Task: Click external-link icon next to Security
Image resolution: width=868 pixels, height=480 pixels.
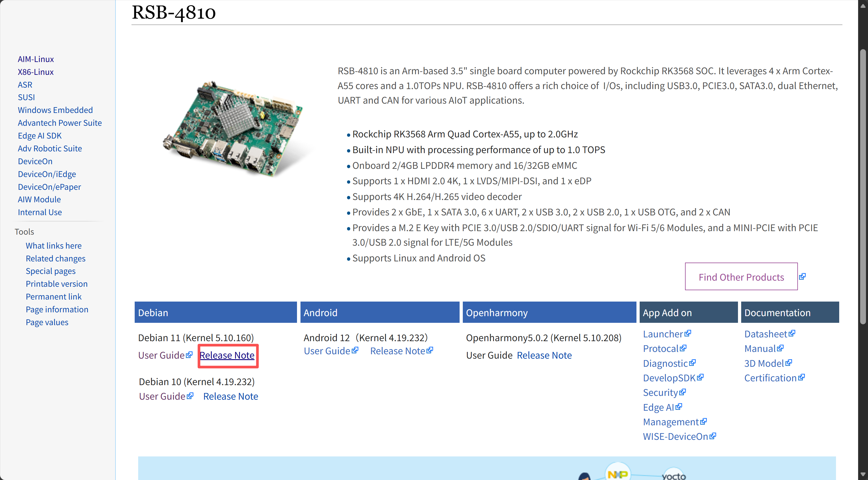Action: (x=682, y=392)
